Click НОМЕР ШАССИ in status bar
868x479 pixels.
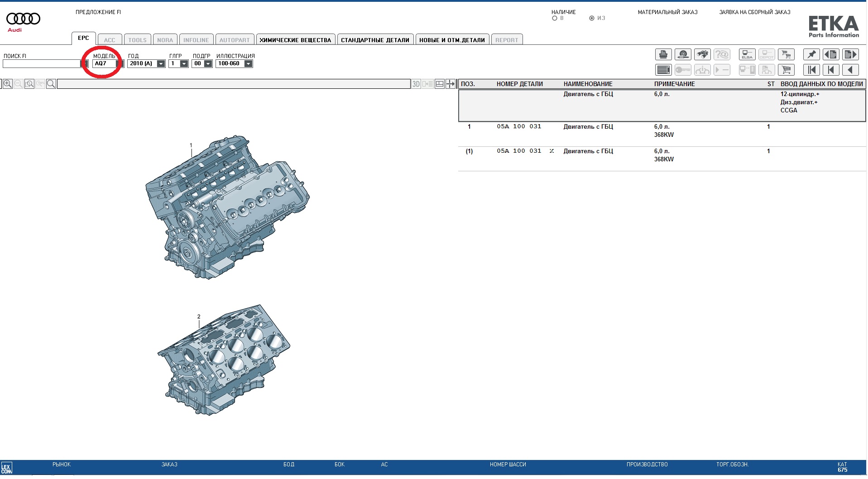tap(508, 464)
